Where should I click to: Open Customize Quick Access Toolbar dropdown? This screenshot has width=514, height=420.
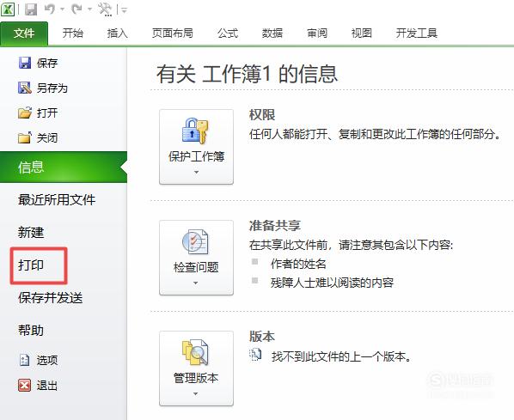[125, 10]
